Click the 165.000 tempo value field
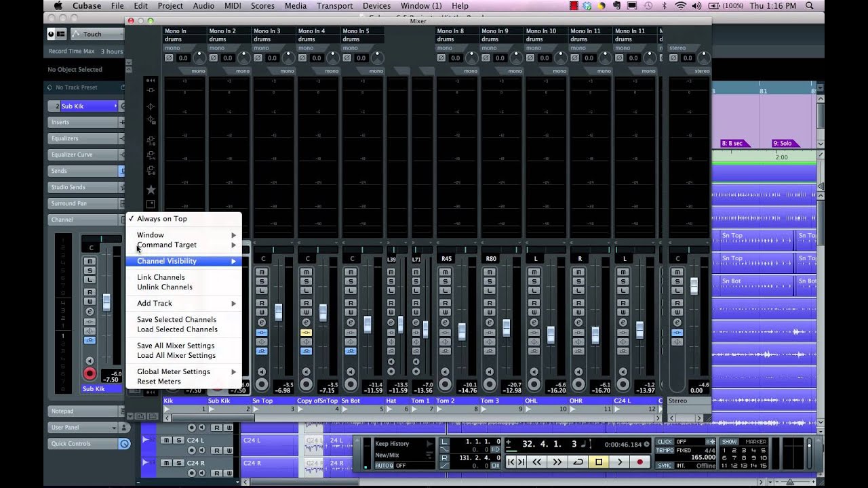Viewport: 868px width, 488px height. point(703,458)
